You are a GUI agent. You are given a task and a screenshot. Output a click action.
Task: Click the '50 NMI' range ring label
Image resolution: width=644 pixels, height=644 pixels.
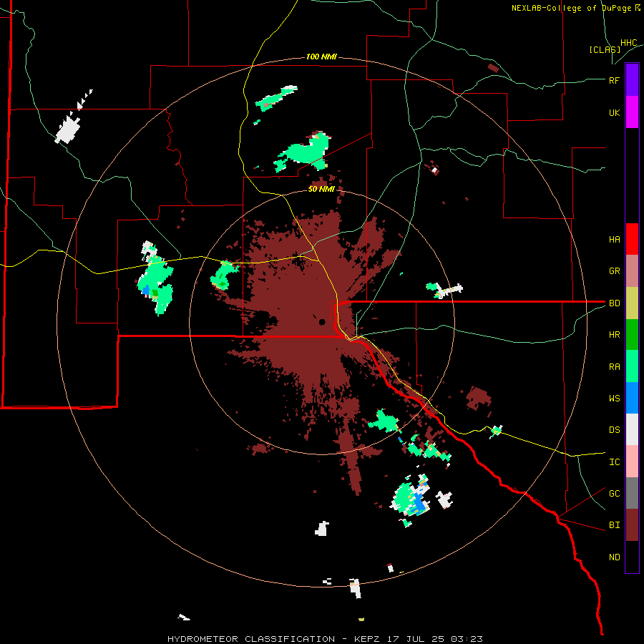(x=321, y=189)
